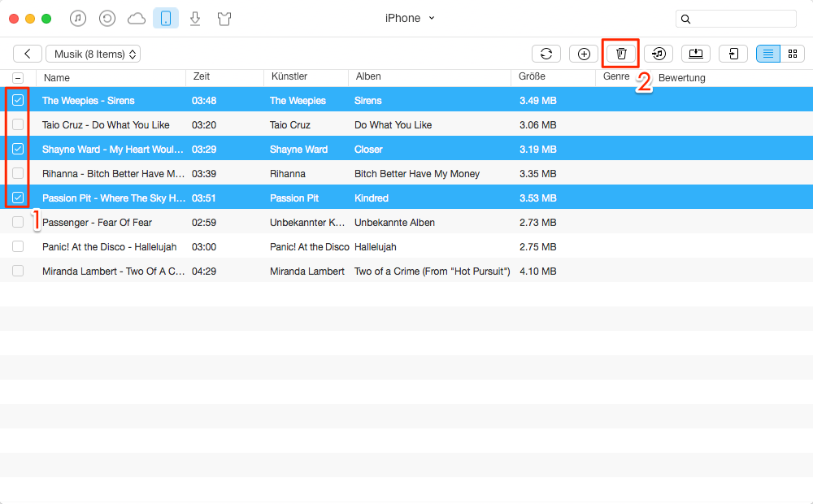
Task: Click duration 03:39 in Rihanna row
Action: (204, 174)
